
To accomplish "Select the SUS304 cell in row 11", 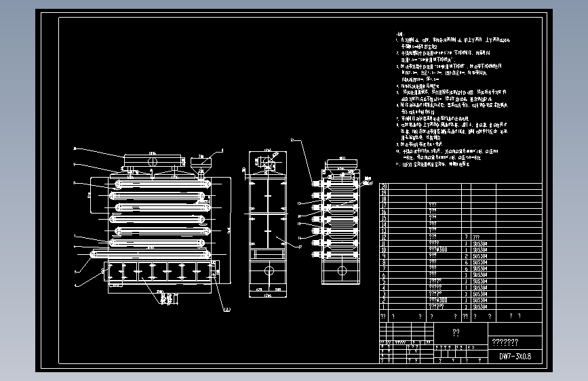I will tap(479, 243).
